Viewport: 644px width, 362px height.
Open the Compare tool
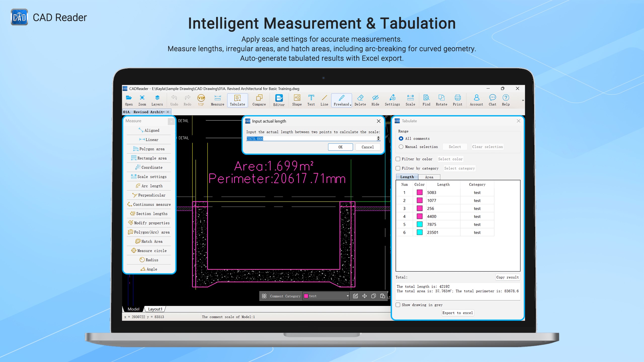click(x=259, y=100)
